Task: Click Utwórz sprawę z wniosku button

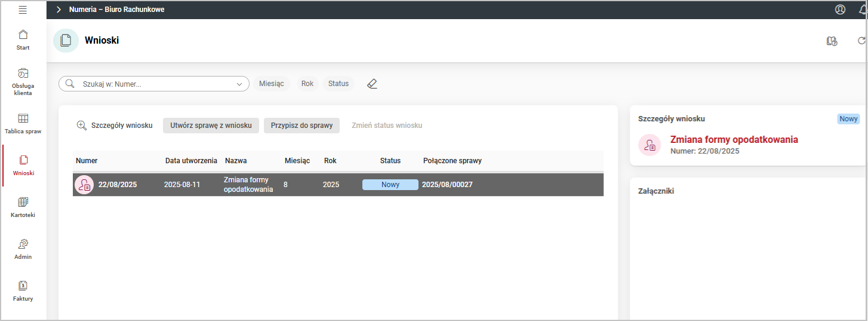Action: click(x=211, y=126)
